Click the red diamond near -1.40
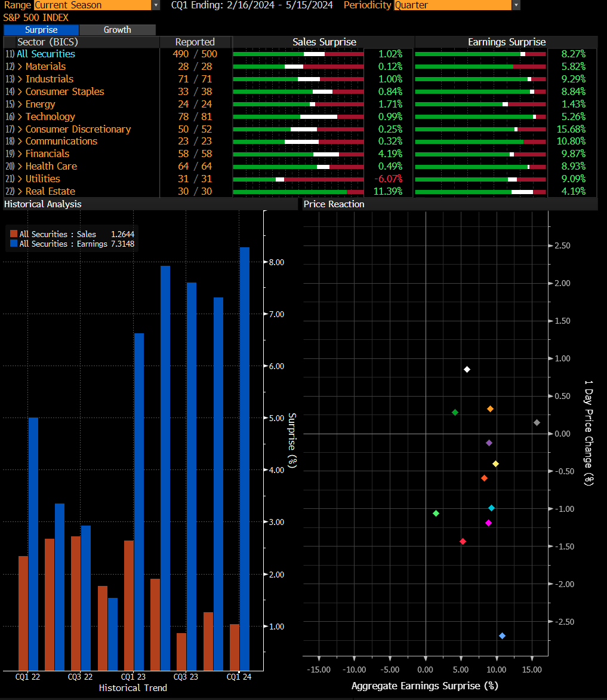Screen dimensions: 607x700 [463, 542]
